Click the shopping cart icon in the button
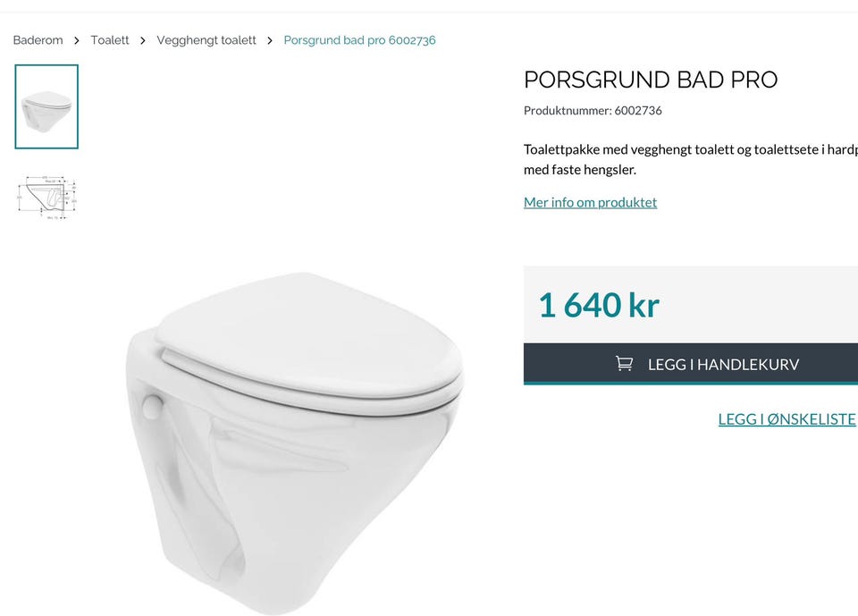 [x=624, y=364]
